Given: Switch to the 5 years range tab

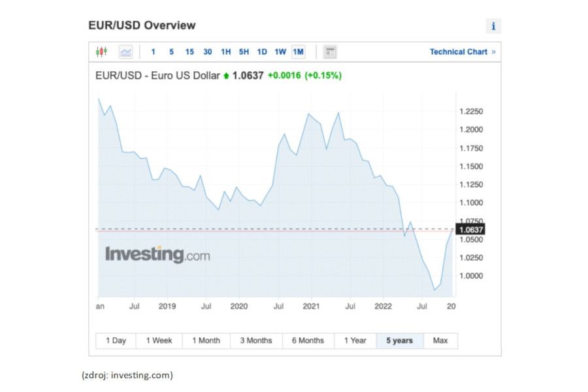Looking at the screenshot, I should point(400,340).
